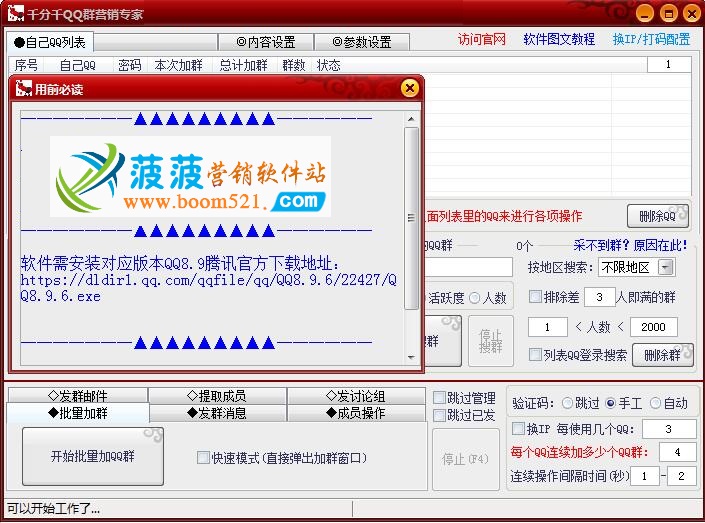Click the maximum 人数 field showing 2000
The width and height of the screenshot is (705, 523).
point(653,327)
